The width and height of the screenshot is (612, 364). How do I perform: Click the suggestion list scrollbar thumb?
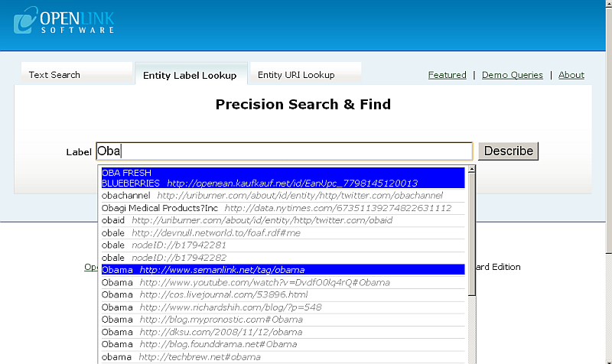coord(471,234)
